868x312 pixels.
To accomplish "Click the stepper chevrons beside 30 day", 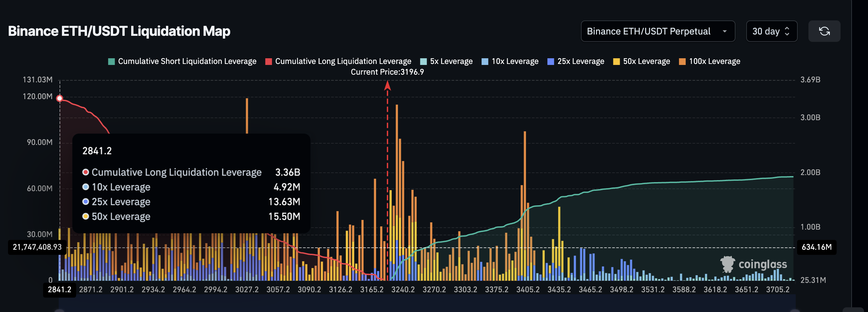I will click(786, 31).
